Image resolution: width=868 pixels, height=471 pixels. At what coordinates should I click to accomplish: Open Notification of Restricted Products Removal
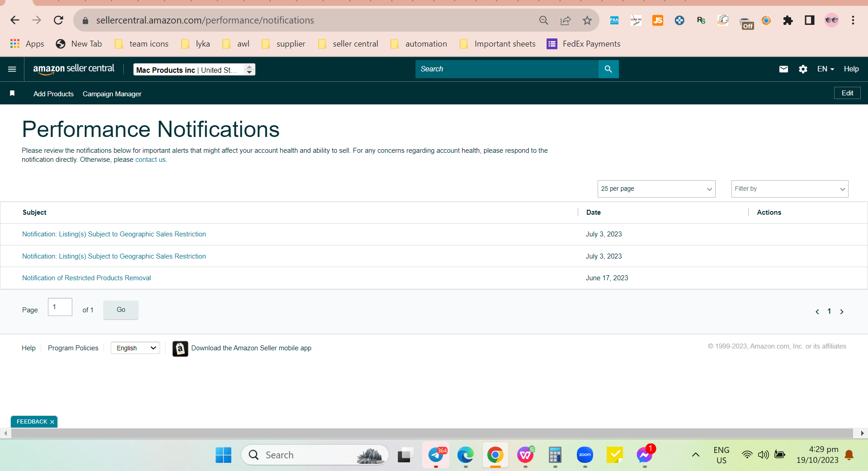pyautogui.click(x=86, y=278)
